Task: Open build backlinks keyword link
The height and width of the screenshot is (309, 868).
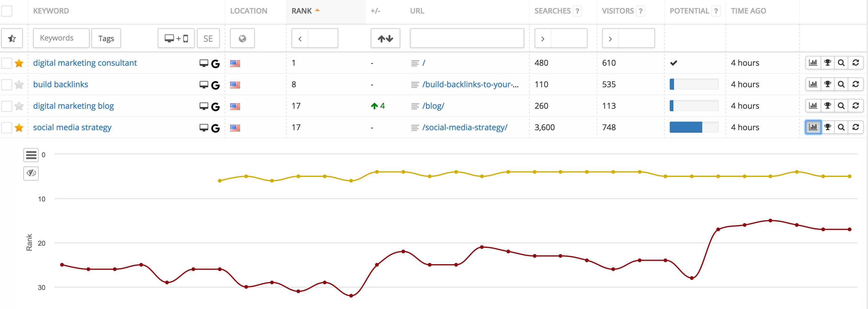Action: tap(61, 84)
